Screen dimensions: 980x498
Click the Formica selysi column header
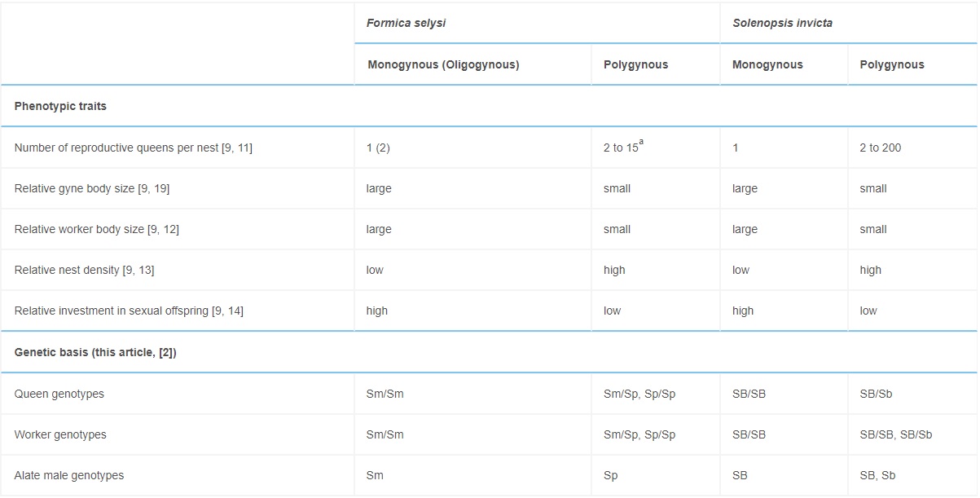pos(406,23)
